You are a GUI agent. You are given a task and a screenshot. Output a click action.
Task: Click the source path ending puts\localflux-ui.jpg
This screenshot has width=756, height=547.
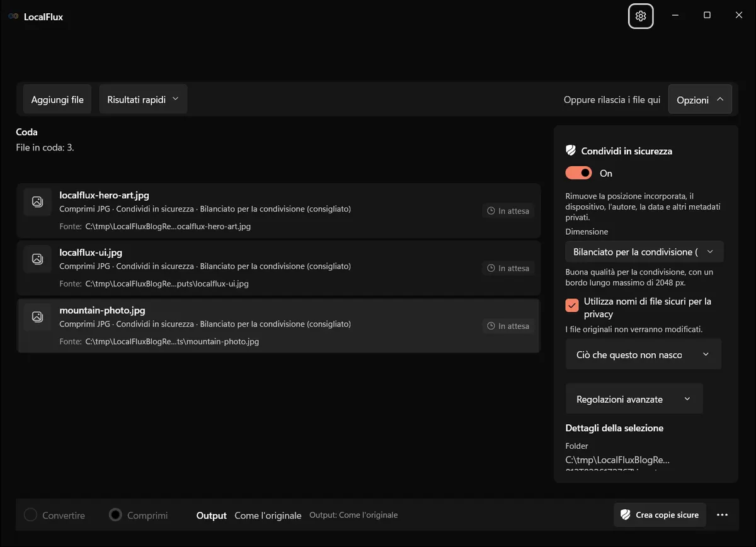(167, 284)
